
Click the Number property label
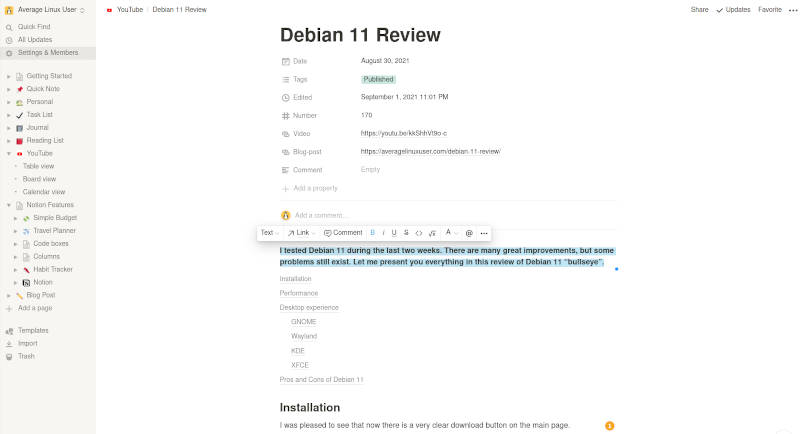click(305, 116)
